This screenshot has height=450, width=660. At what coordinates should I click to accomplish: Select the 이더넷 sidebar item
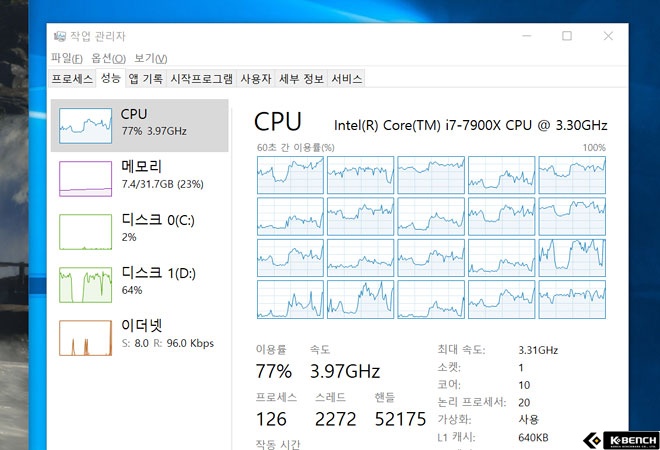(140, 337)
